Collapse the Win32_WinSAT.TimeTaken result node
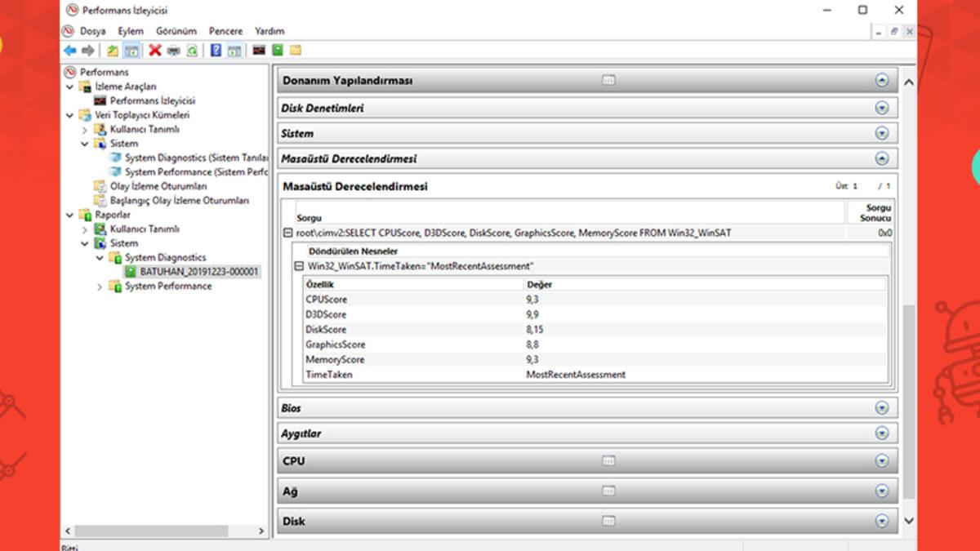 click(x=299, y=266)
